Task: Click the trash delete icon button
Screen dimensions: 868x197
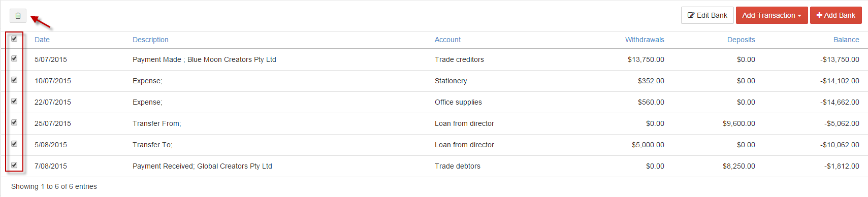Action: [18, 16]
